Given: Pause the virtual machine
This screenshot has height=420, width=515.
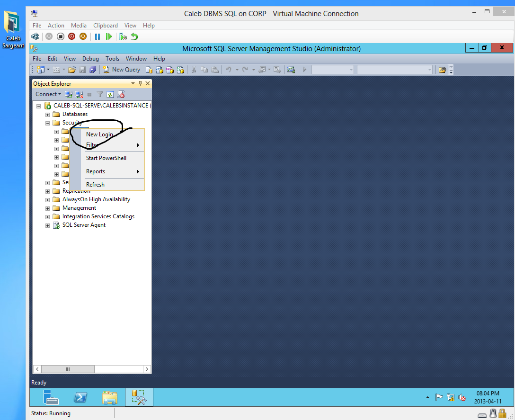Looking at the screenshot, I should [98, 36].
